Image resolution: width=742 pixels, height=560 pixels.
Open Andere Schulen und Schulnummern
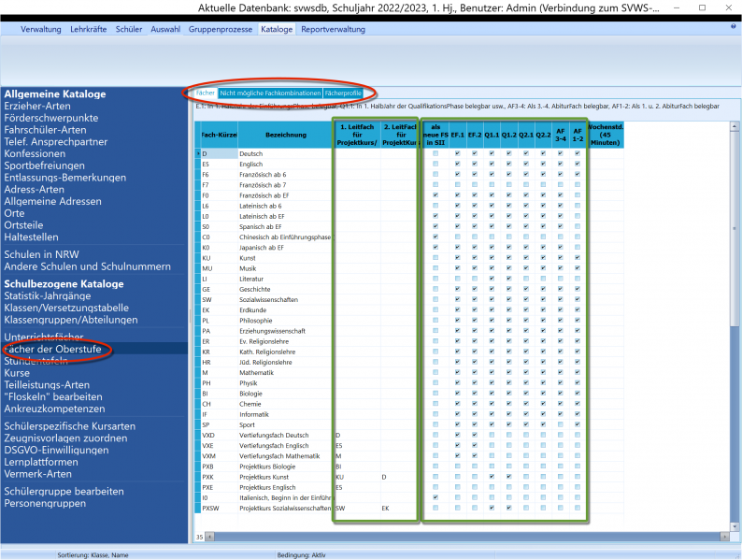[x=88, y=266]
